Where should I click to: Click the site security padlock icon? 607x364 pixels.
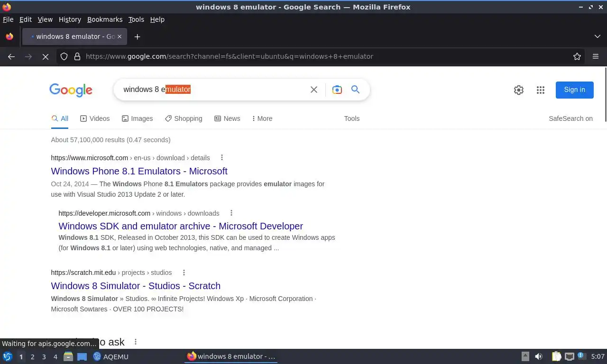(77, 56)
